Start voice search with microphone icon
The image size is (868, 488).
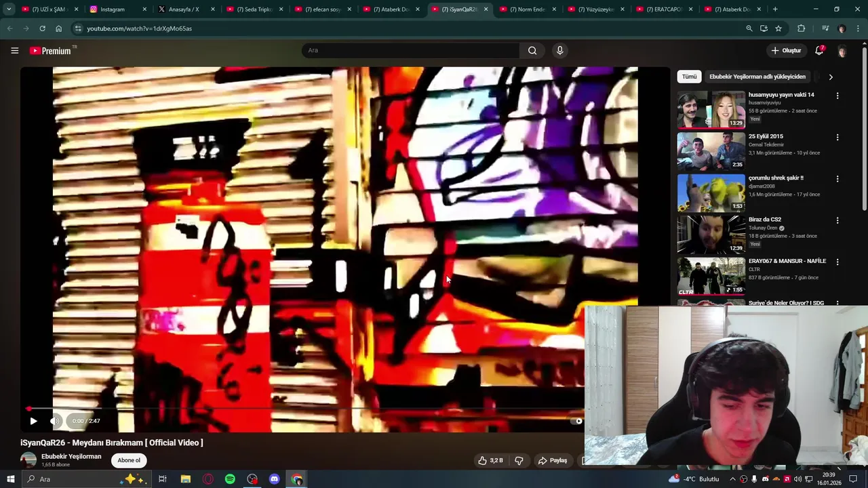pos(559,50)
